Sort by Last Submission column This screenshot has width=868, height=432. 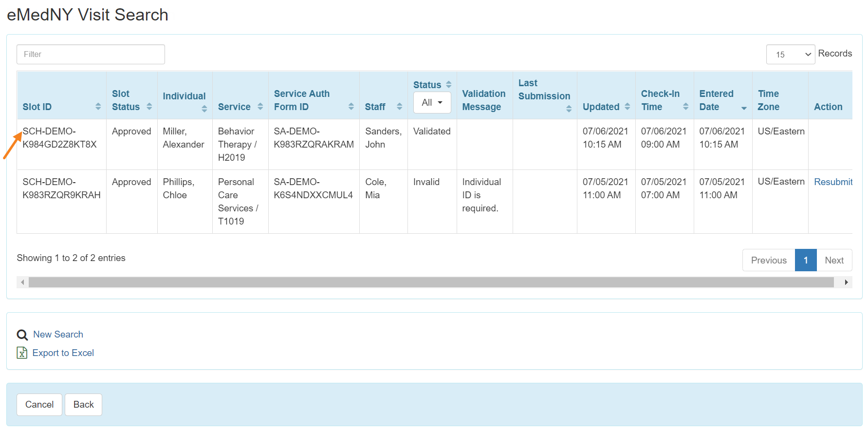569,109
